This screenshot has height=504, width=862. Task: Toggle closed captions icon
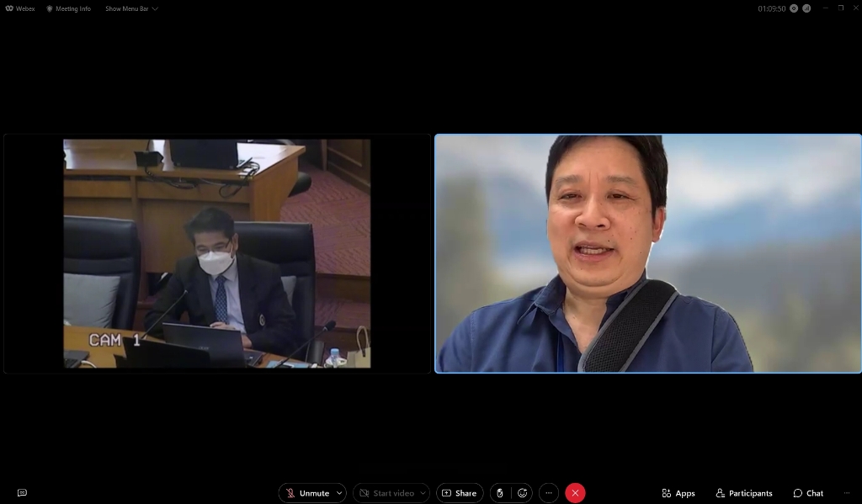coord(22,493)
